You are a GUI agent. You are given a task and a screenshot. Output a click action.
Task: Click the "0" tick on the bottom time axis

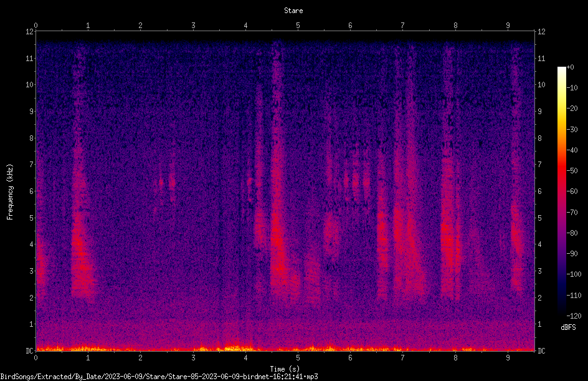point(36,358)
